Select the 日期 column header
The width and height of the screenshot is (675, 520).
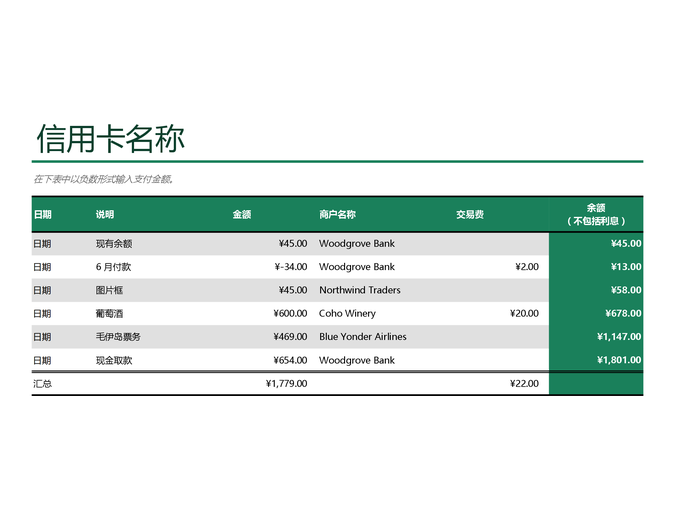[43, 214]
